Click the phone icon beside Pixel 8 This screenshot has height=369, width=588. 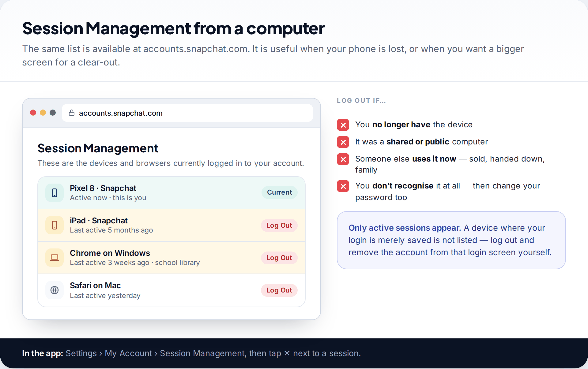(x=55, y=193)
